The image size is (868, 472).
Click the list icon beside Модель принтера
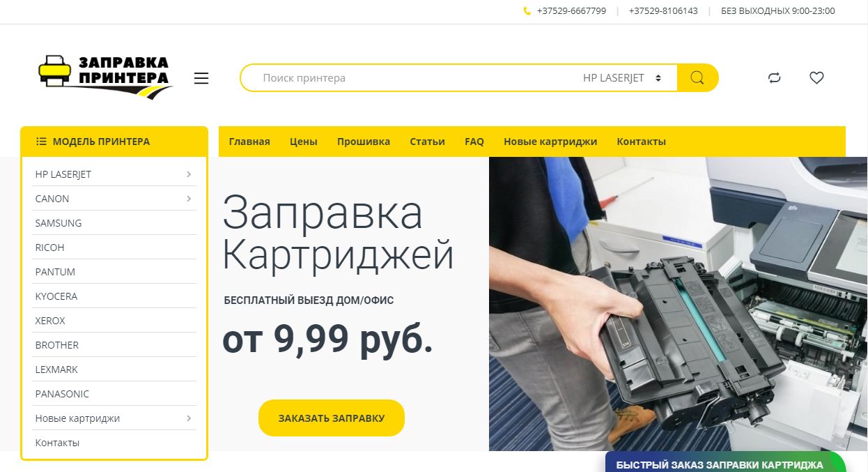[41, 142]
